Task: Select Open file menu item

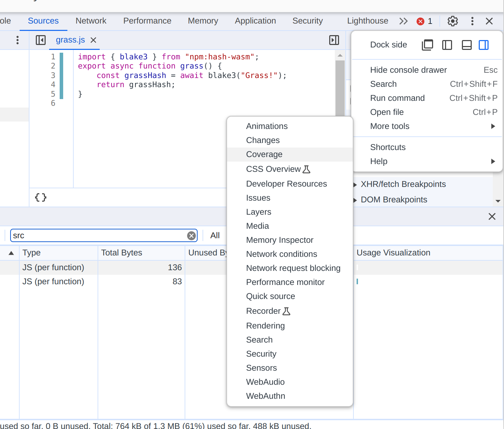Action: tap(427, 112)
